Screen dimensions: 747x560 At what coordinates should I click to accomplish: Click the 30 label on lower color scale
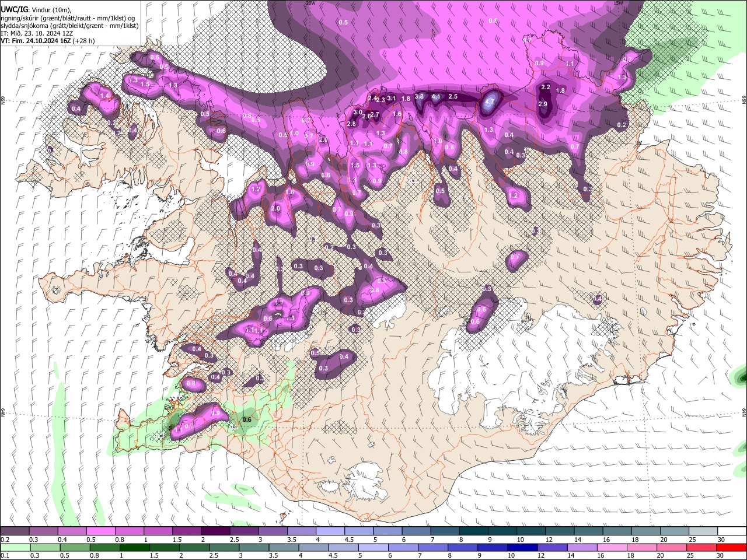tap(719, 555)
